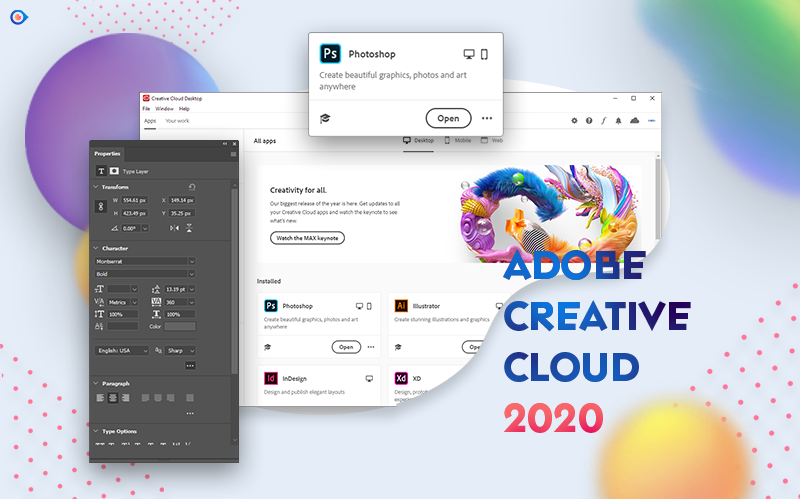Click the XD app icon
This screenshot has height=499, width=800.
[401, 378]
